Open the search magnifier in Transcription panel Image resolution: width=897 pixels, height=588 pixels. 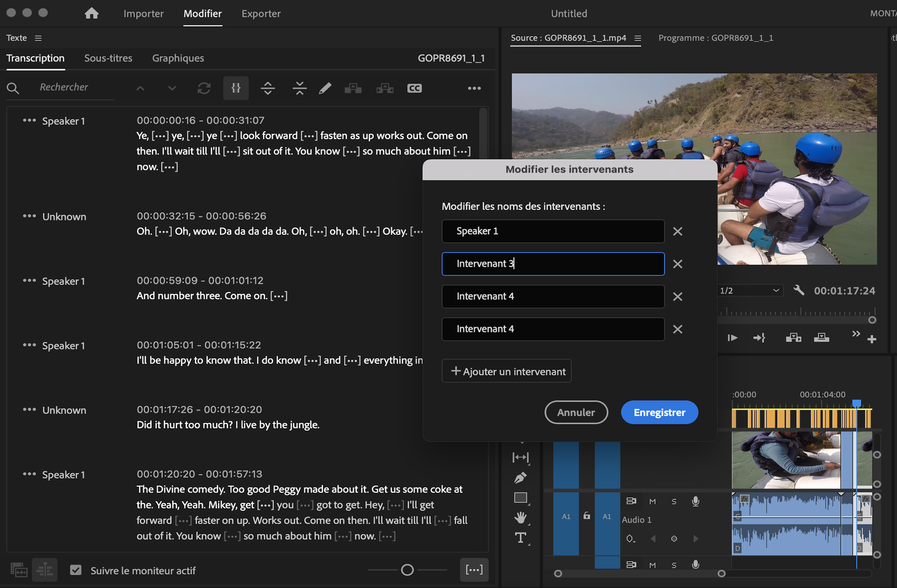click(x=13, y=88)
